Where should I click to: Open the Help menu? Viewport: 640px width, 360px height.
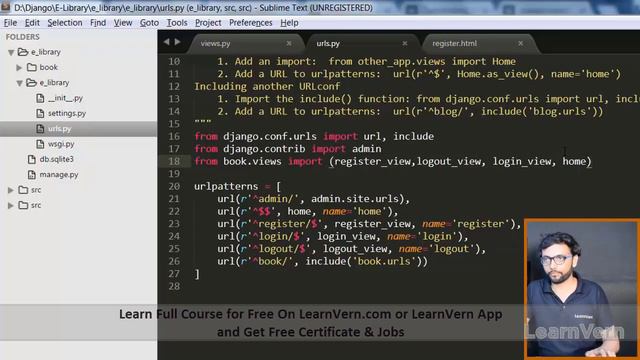pyautogui.click(x=289, y=23)
